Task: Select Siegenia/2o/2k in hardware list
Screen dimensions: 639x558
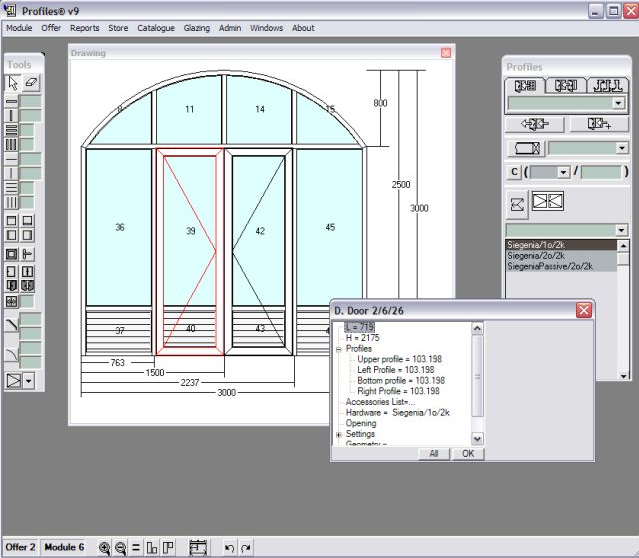Action: [561, 256]
